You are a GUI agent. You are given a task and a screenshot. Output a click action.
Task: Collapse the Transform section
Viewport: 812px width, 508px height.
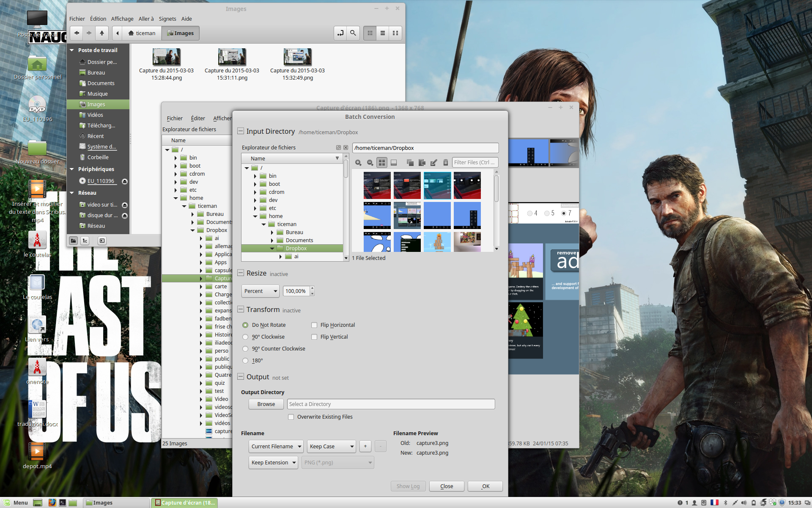(x=240, y=309)
